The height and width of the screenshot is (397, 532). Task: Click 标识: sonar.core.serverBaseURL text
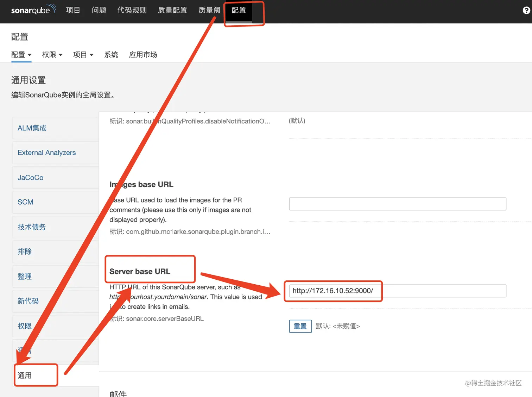pos(157,319)
